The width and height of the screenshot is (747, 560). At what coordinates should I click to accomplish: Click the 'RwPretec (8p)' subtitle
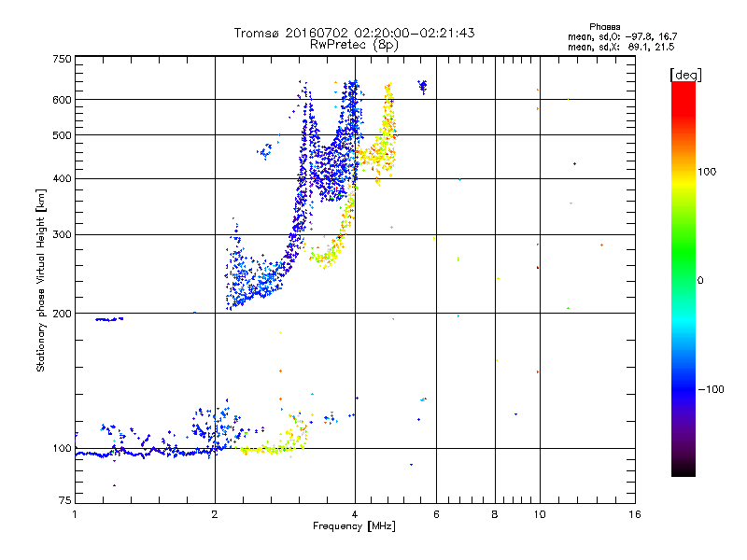coord(354,45)
